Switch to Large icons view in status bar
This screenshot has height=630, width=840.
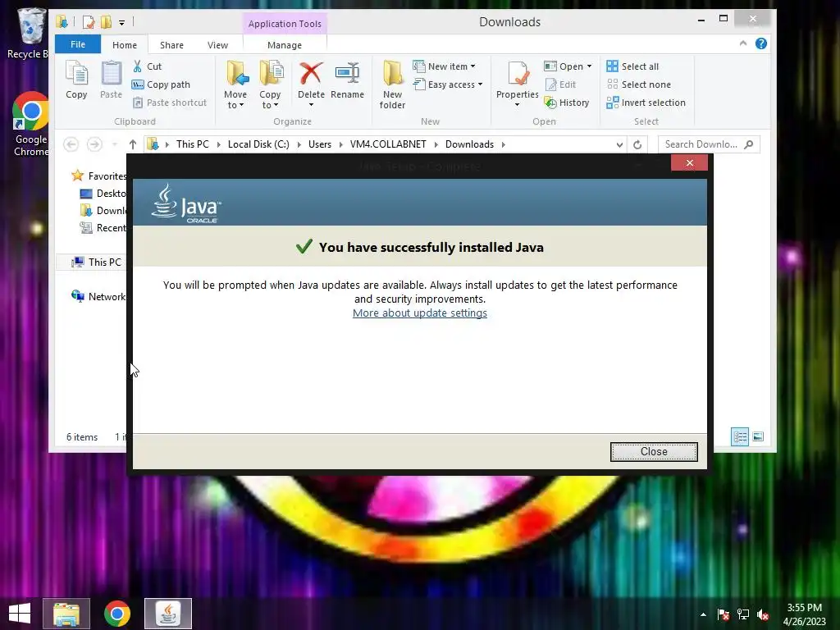(758, 436)
